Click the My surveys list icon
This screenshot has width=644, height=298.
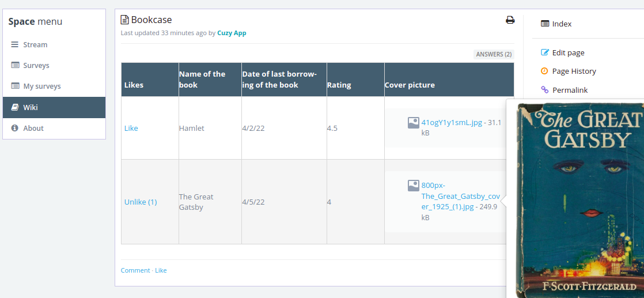15,86
